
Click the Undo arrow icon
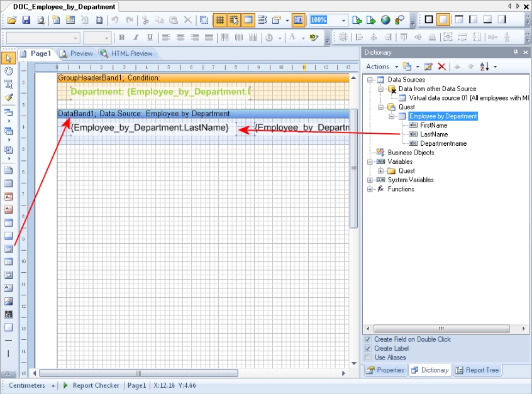[115, 20]
